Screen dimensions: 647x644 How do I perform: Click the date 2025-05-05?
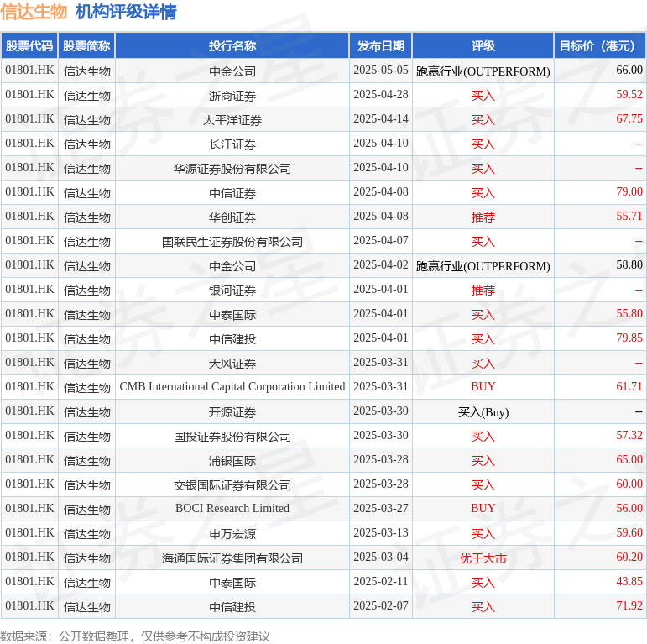tap(381, 71)
